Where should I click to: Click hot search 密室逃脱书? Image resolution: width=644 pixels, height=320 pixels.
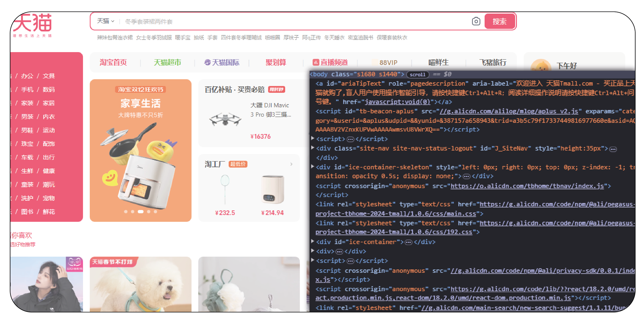[361, 38]
